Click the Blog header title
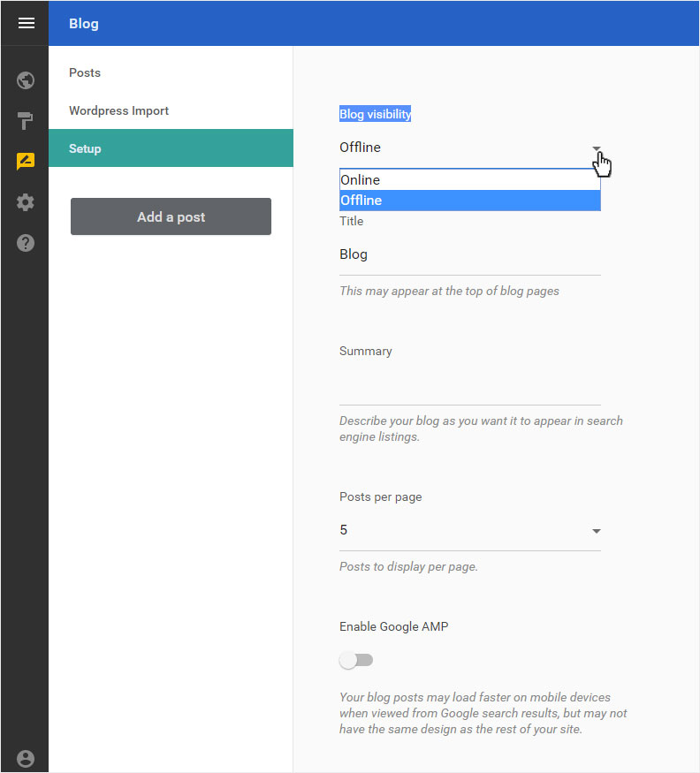700x773 pixels. [84, 24]
